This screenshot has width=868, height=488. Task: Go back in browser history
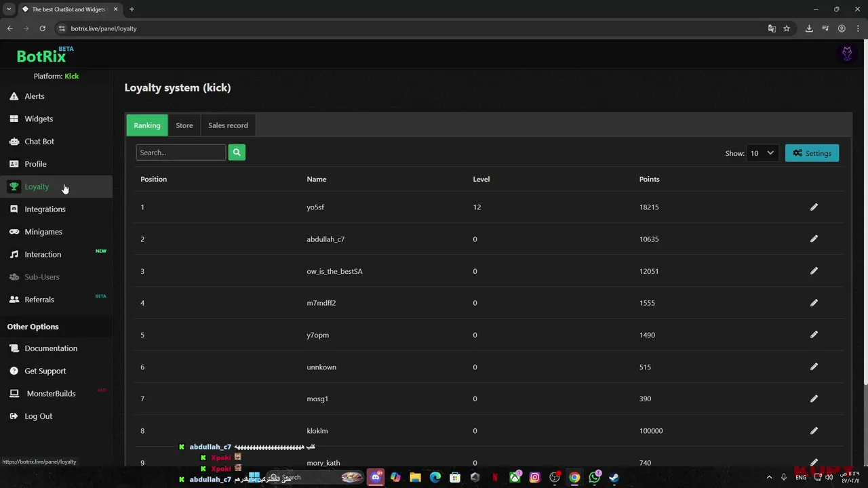click(x=9, y=28)
